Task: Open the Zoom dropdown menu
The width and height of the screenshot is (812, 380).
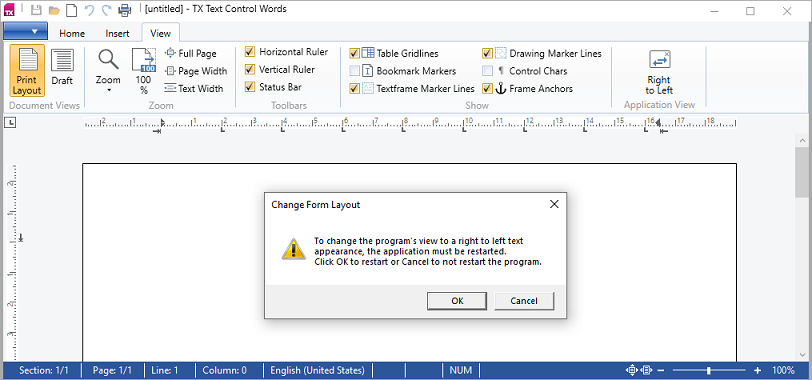Action: point(108,71)
